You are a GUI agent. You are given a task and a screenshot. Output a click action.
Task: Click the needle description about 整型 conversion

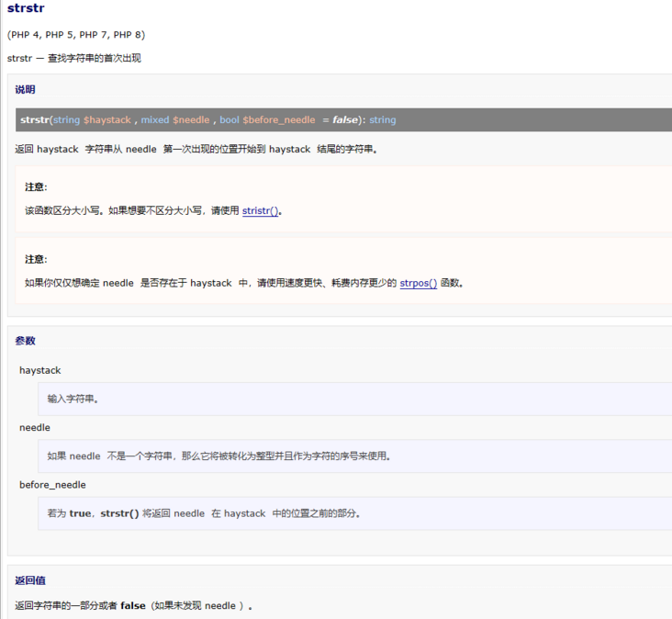click(219, 456)
